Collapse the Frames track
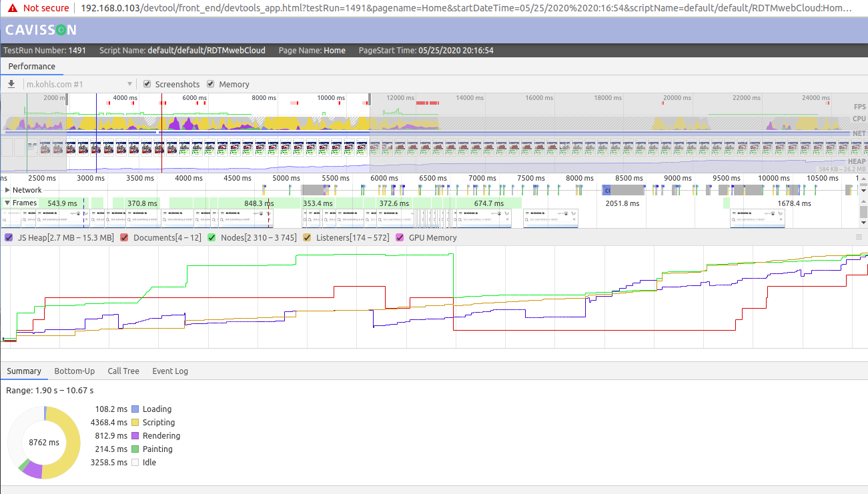 (x=8, y=203)
